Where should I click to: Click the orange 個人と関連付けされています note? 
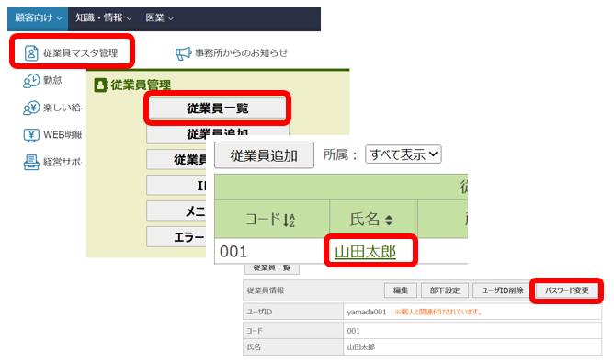click(x=438, y=312)
